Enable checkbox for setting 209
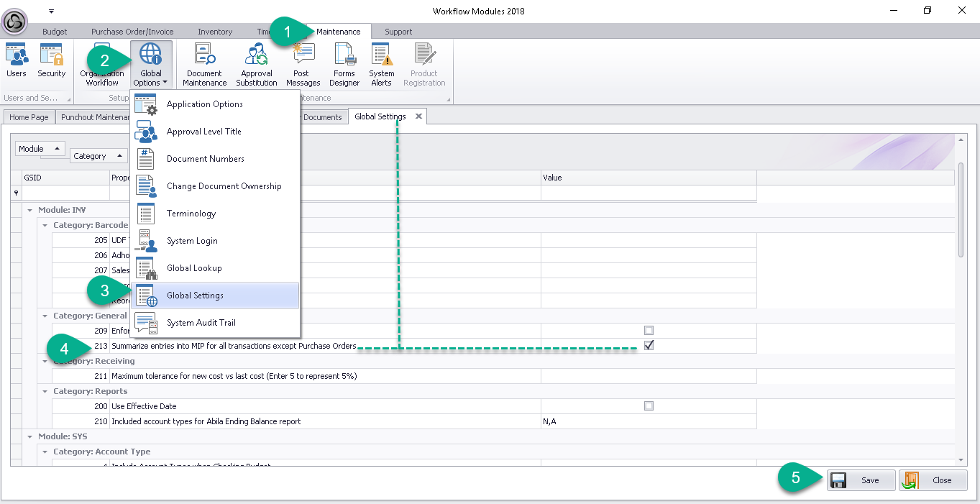This screenshot has width=980, height=504. [x=649, y=331]
